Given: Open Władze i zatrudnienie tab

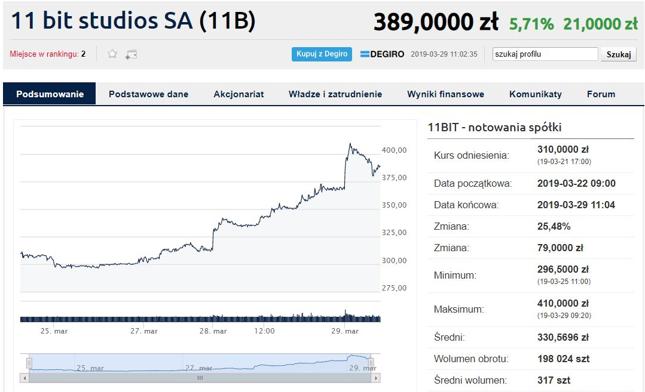Looking at the screenshot, I should point(335,94).
